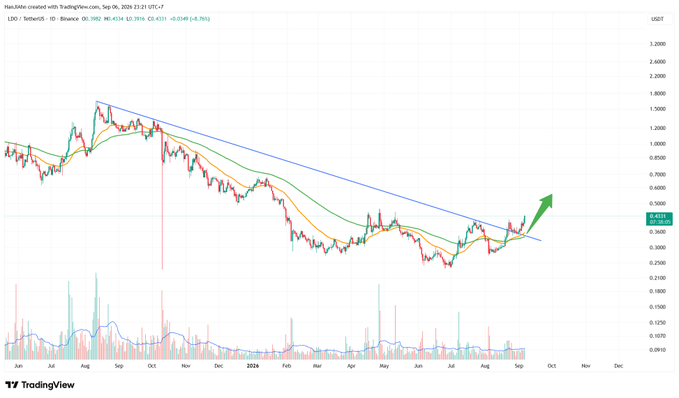Click the close value C0.4331
679x398 pixels.
[x=157, y=19]
